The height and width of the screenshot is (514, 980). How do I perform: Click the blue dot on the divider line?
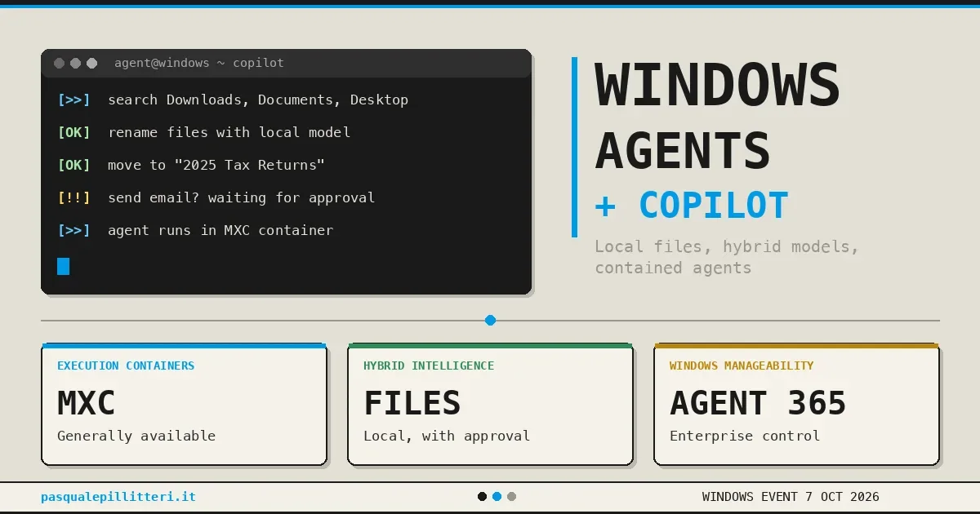pyautogui.click(x=490, y=321)
